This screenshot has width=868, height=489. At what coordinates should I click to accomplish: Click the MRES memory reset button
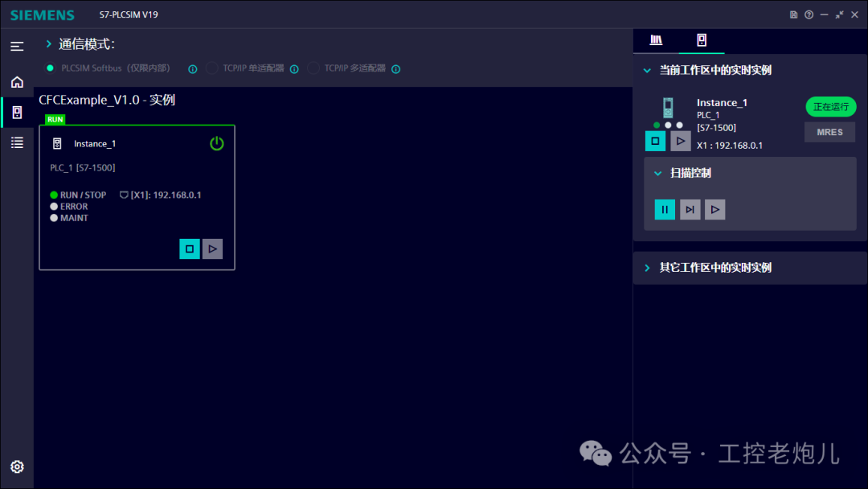click(829, 133)
